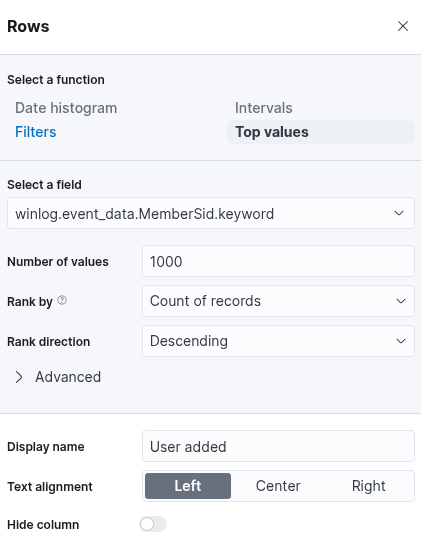This screenshot has height=544, width=421.
Task: Click chevron in the field selector
Action: tap(399, 213)
